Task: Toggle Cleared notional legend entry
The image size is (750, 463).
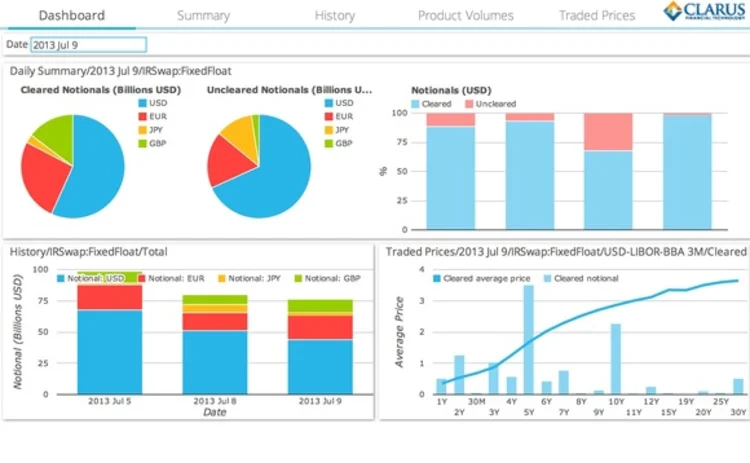Action: pyautogui.click(x=581, y=278)
